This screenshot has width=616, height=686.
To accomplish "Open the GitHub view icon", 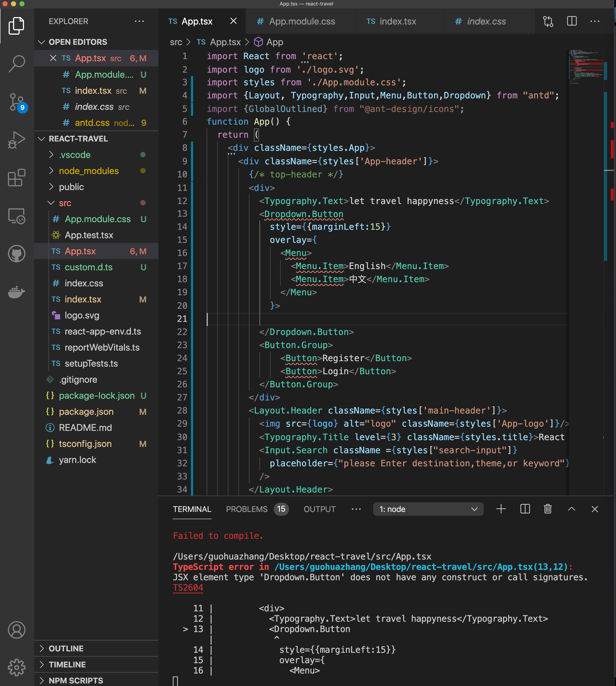I will pos(17,253).
